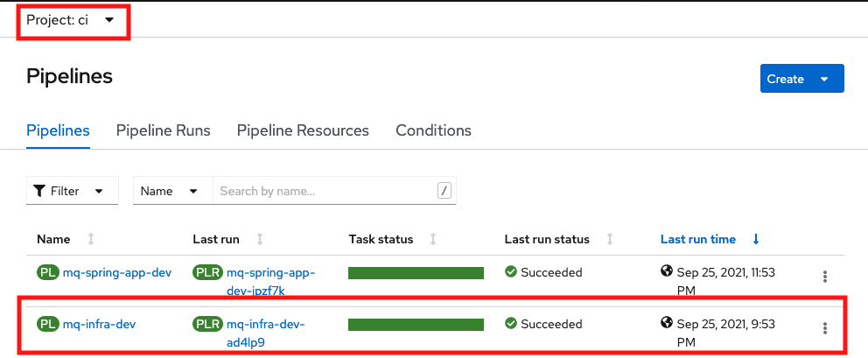The width and height of the screenshot is (868, 358).
Task: Switch to the Pipeline Resources tab
Action: (303, 130)
